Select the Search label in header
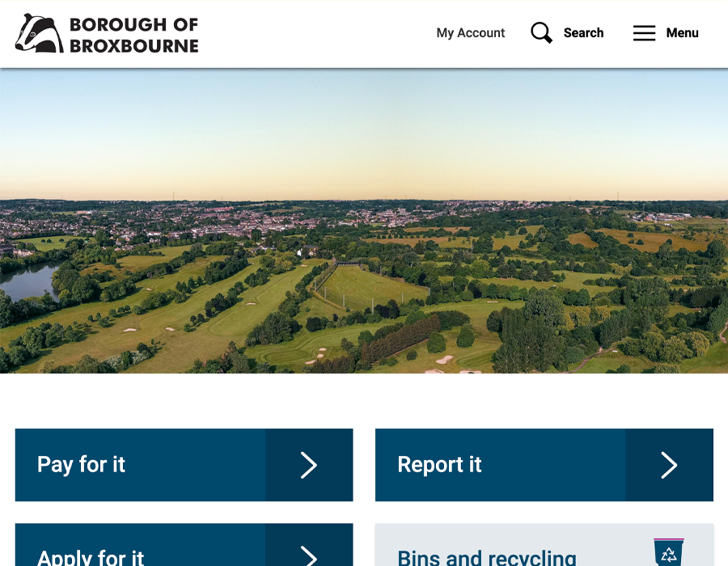 [583, 33]
